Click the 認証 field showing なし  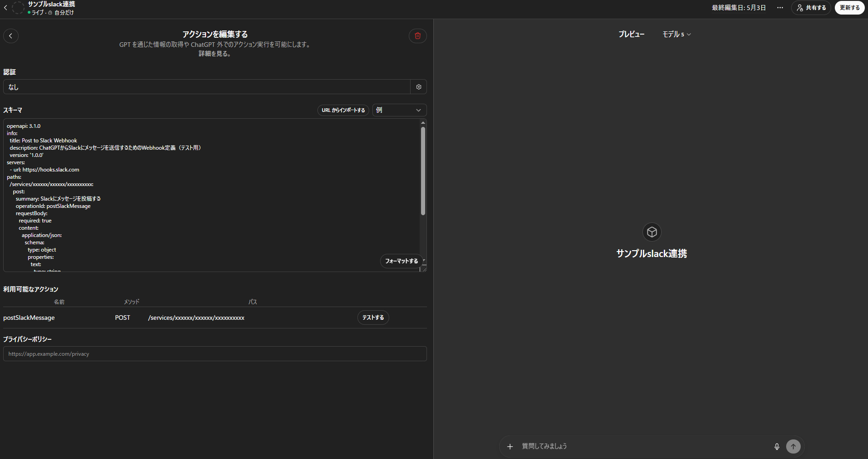point(207,87)
